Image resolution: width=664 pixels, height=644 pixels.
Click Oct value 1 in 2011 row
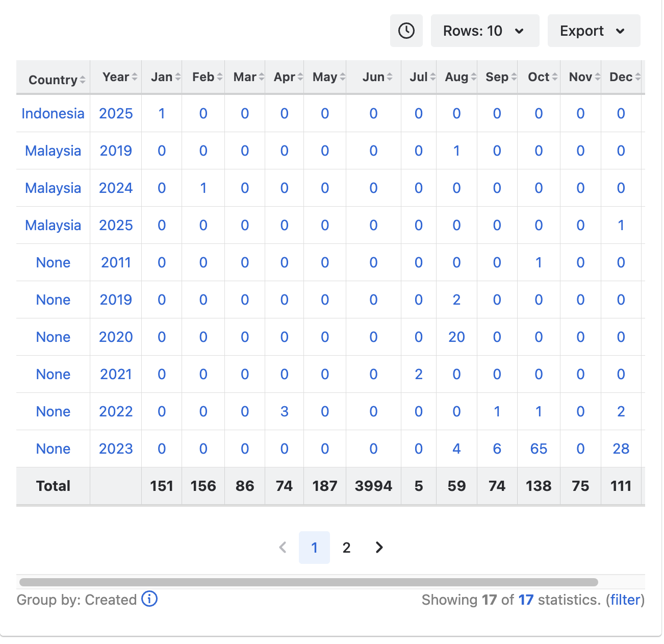(x=539, y=262)
